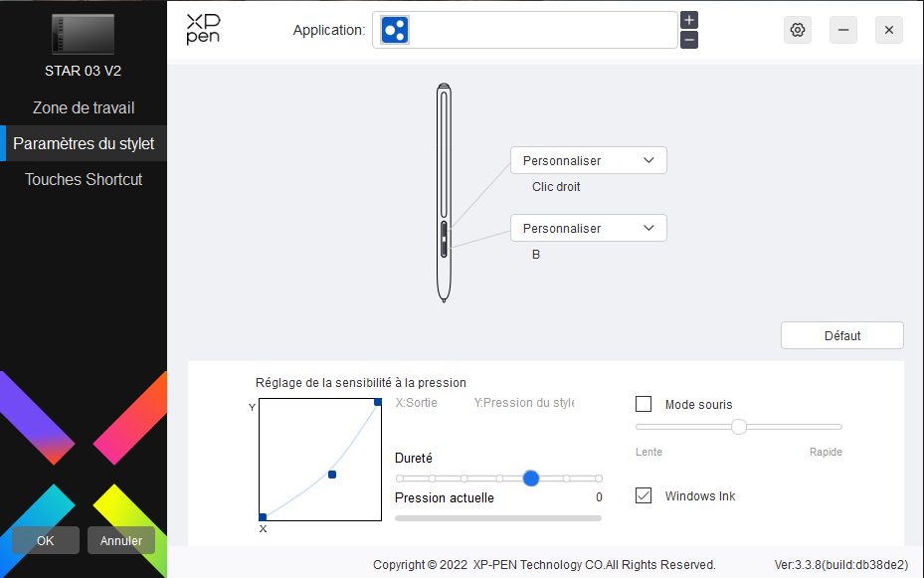Image resolution: width=924 pixels, height=578 pixels.
Task: Click the remove application minus icon
Action: pos(689,40)
